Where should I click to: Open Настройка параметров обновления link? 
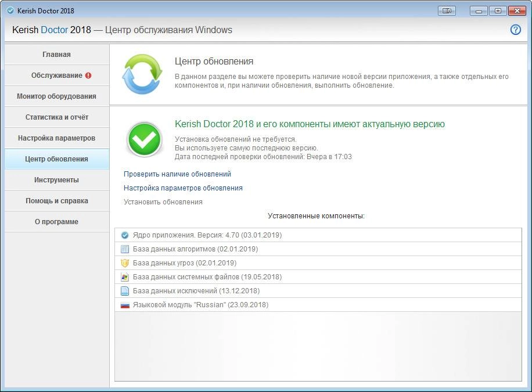tap(183, 188)
